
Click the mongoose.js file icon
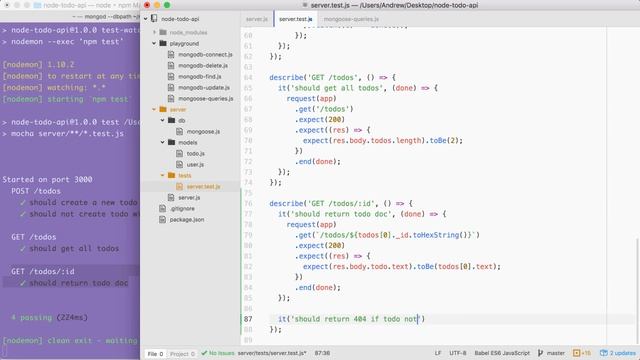point(180,131)
